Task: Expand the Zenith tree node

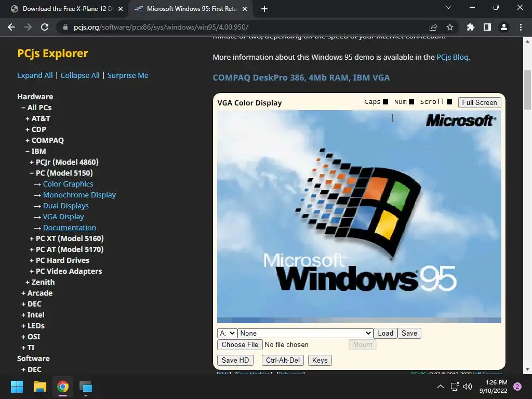Action: [40, 282]
